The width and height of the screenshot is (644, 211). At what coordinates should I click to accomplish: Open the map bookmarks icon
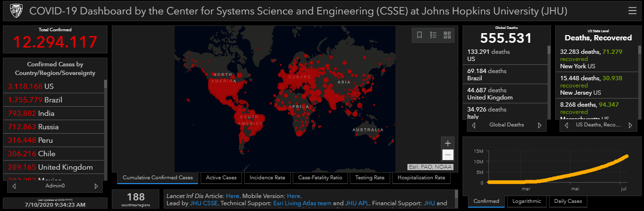419,35
